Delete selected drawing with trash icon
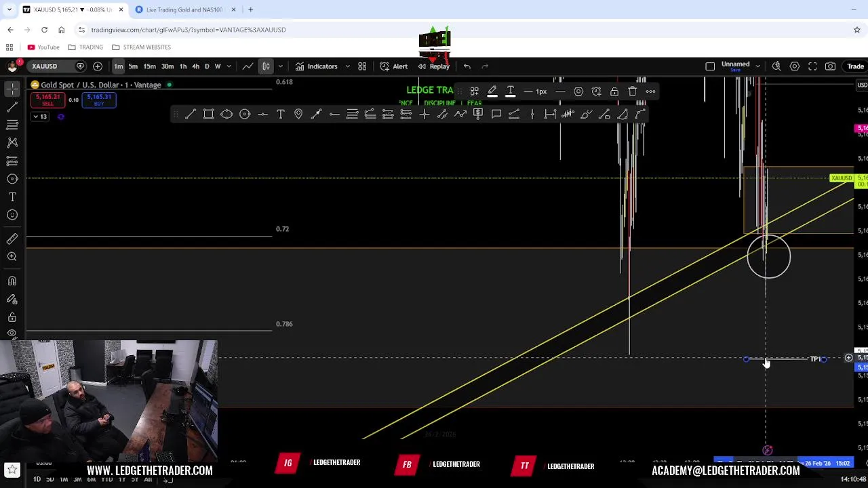Image resolution: width=868 pixels, height=488 pixels. point(633,91)
